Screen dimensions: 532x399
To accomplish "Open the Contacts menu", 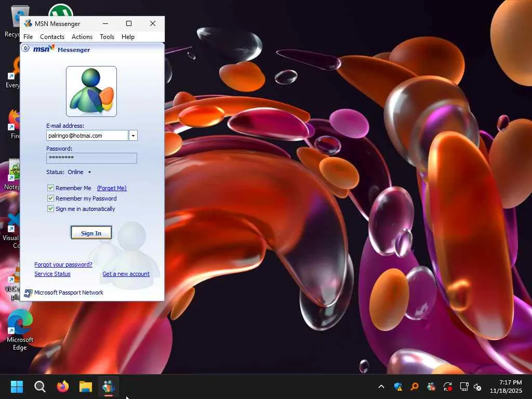I will 52,37.
